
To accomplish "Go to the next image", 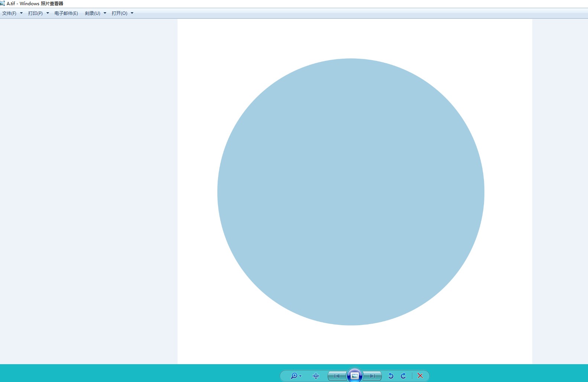I will coord(372,376).
